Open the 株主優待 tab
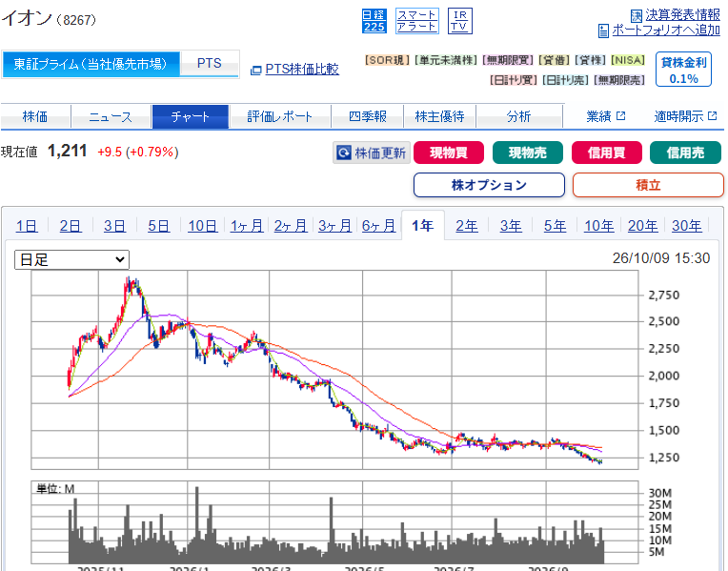This screenshot has height=571, width=728. tap(439, 116)
